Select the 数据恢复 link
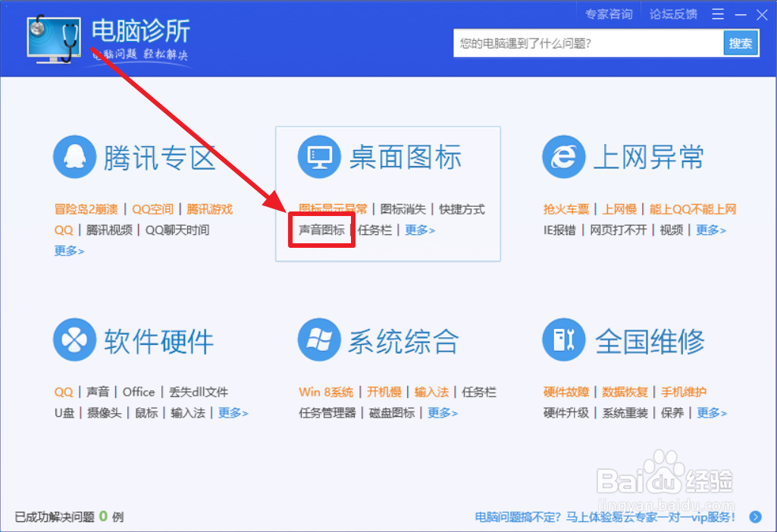The width and height of the screenshot is (777, 532). (x=625, y=392)
